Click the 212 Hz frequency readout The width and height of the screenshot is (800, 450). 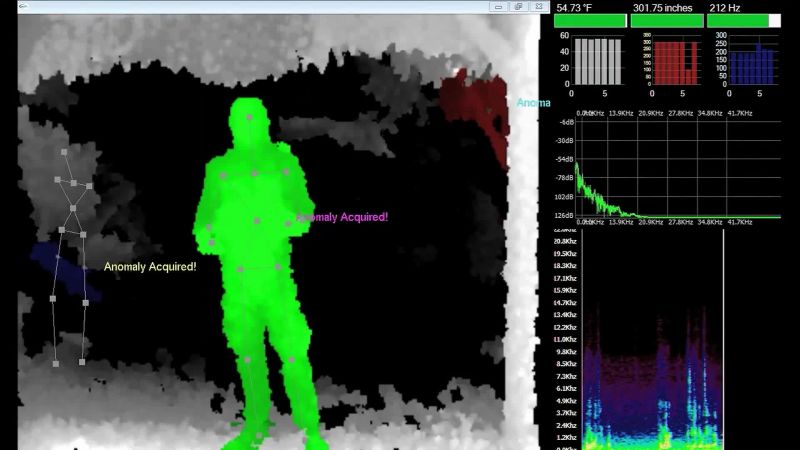(724, 8)
